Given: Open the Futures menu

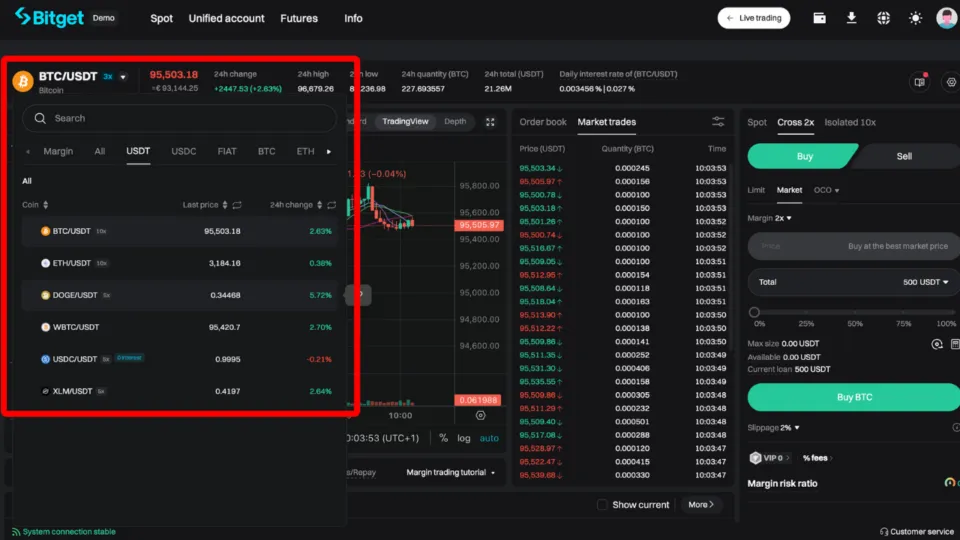Looking at the screenshot, I should pos(299,18).
